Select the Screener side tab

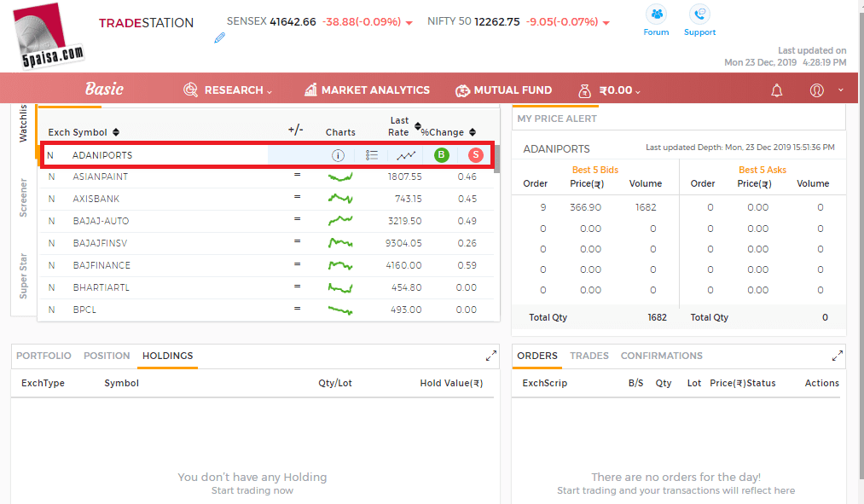click(x=23, y=197)
